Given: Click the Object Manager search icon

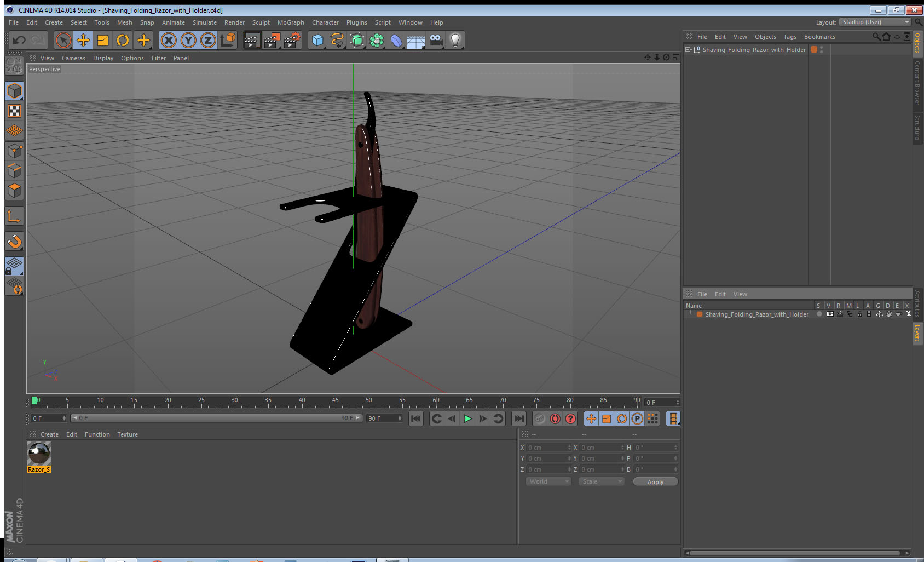Looking at the screenshot, I should [x=876, y=37].
